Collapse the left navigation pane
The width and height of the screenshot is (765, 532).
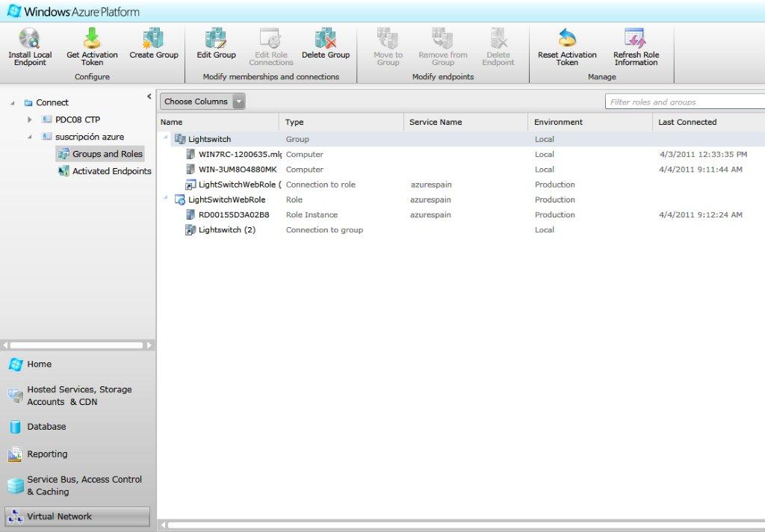(149, 96)
